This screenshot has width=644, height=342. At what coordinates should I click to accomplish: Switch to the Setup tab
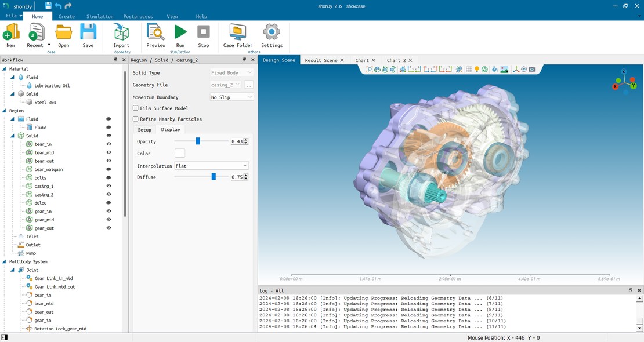click(x=144, y=130)
